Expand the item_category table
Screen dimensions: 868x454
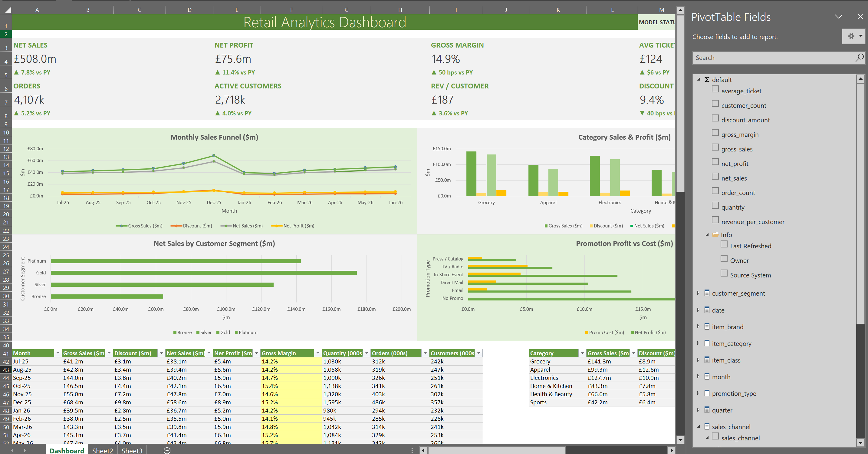[698, 343]
